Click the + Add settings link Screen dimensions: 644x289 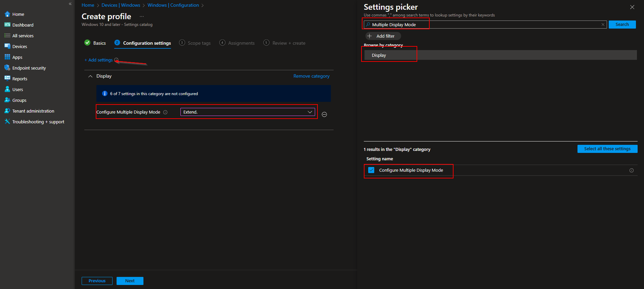[x=99, y=60]
